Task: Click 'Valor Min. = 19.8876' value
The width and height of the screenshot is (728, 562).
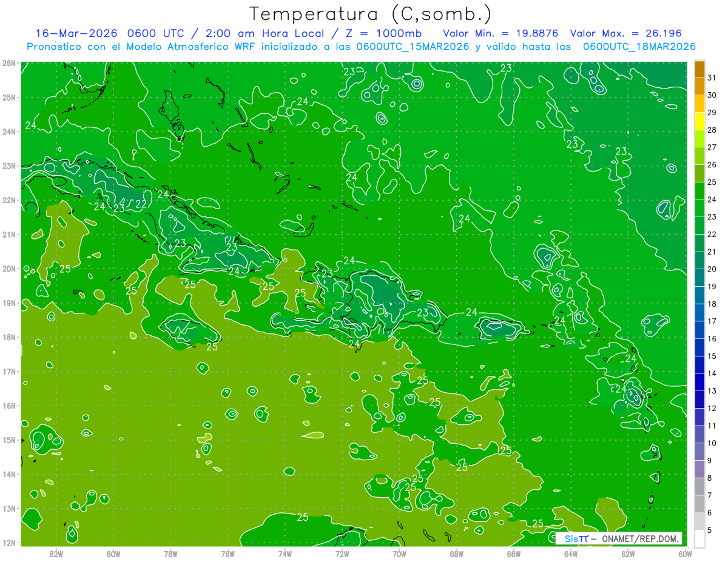Action: click(500, 33)
